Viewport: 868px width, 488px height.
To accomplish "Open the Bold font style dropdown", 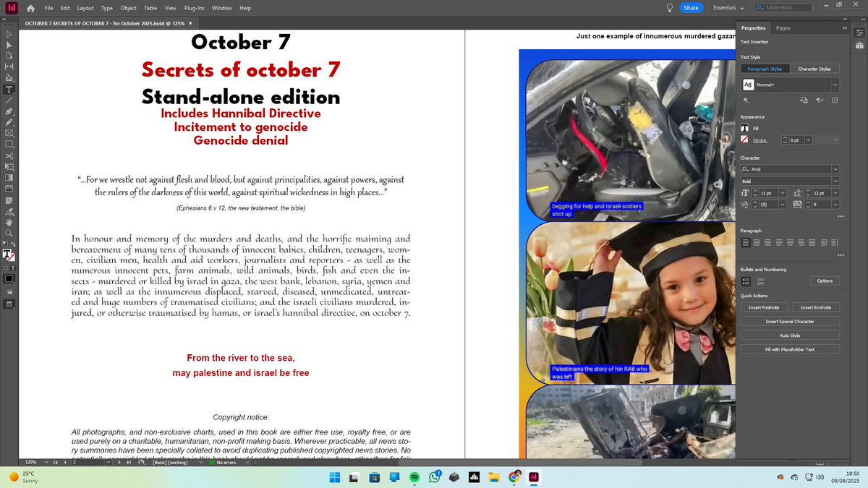I will (x=835, y=181).
